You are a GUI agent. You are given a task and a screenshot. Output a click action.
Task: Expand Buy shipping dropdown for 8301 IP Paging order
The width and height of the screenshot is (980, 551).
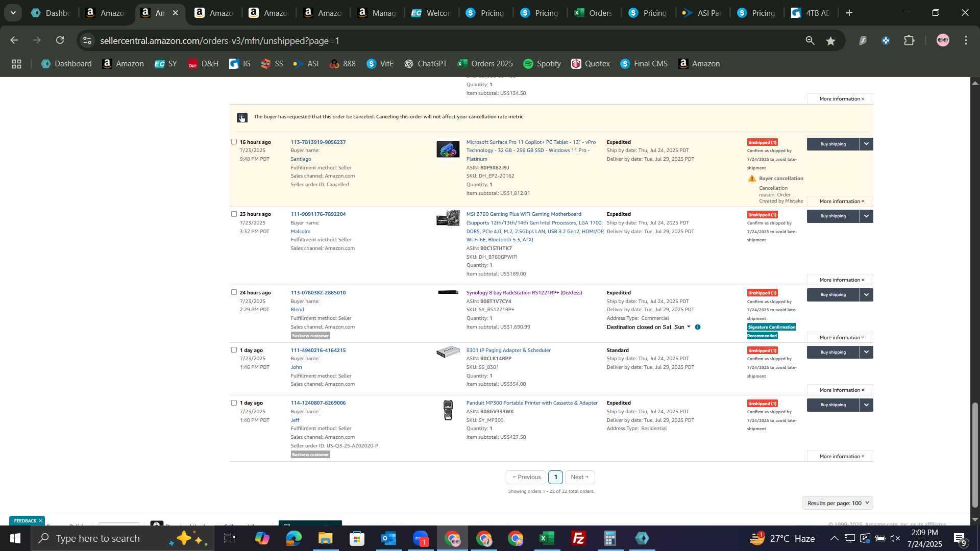867,352
